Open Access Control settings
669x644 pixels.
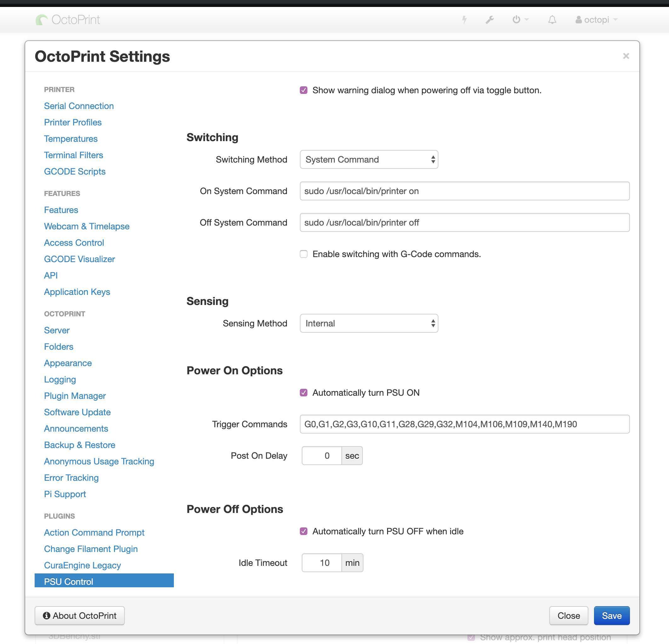(74, 243)
